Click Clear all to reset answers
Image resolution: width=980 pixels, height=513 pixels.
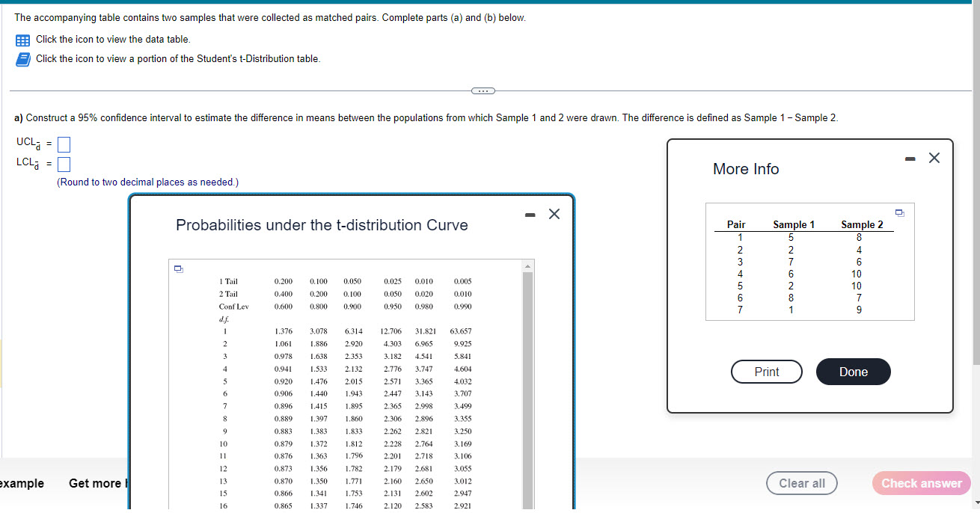coord(801,483)
